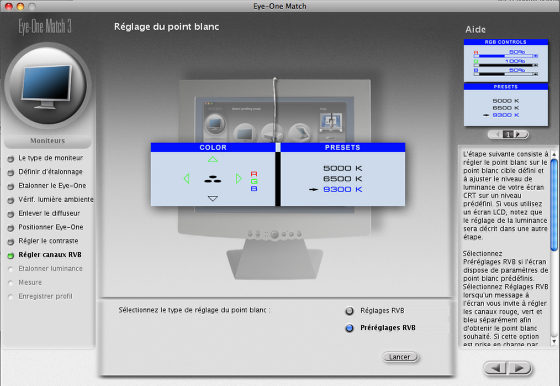Screen dimensions: 560x386
Task: Show previous help image page
Action: [x=496, y=135]
